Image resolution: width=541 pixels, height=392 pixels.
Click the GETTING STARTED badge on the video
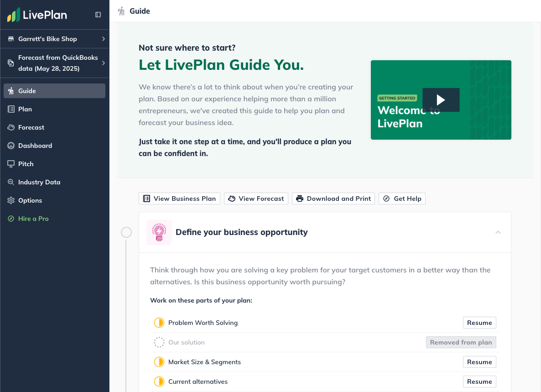click(397, 98)
